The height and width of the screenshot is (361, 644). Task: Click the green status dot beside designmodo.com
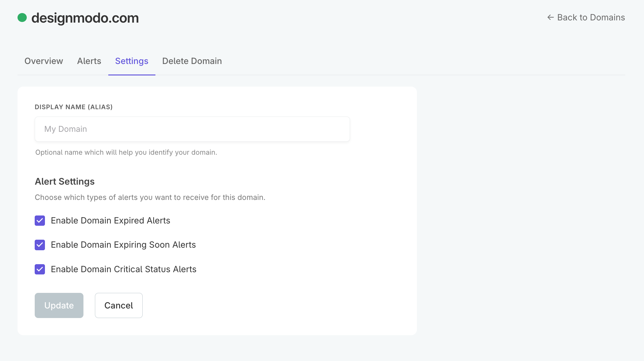pos(22,18)
